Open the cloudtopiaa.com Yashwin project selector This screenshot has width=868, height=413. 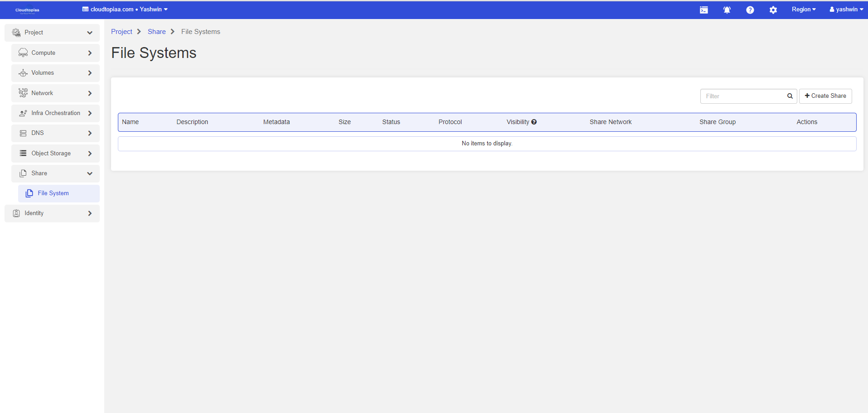(x=125, y=10)
